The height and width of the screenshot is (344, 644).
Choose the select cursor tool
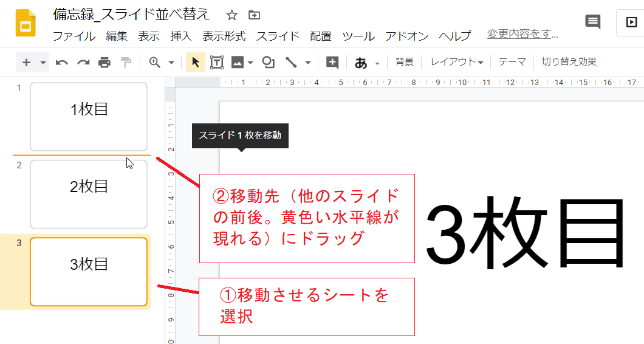click(196, 63)
